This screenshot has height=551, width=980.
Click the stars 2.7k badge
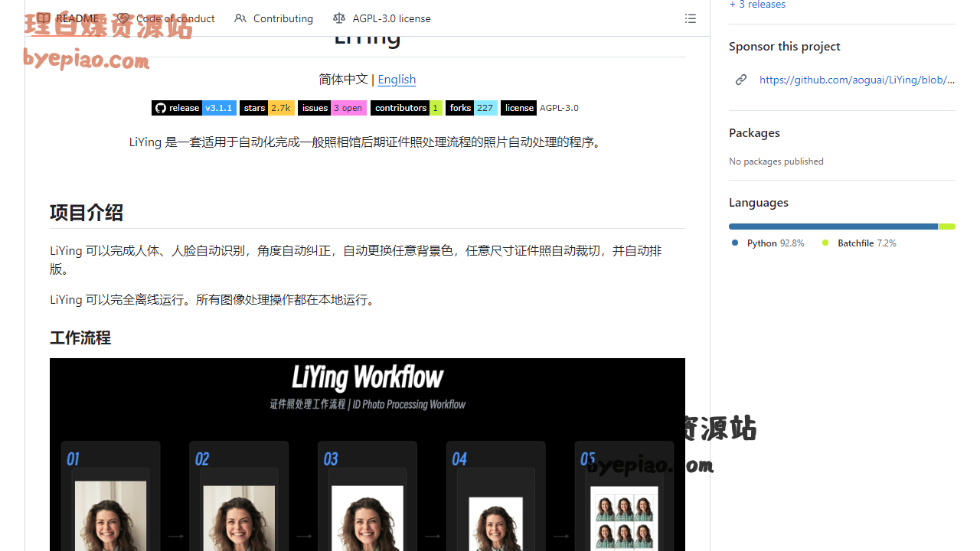point(267,108)
